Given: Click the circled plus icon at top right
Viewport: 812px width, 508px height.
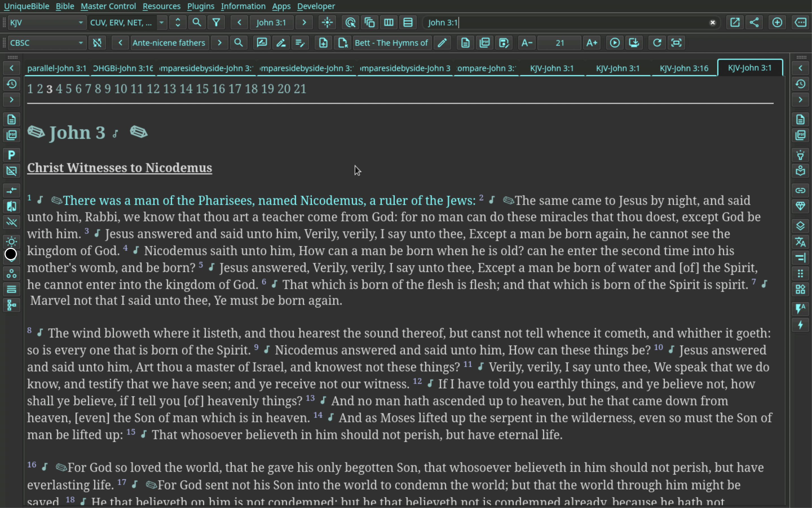Looking at the screenshot, I should (777, 23).
